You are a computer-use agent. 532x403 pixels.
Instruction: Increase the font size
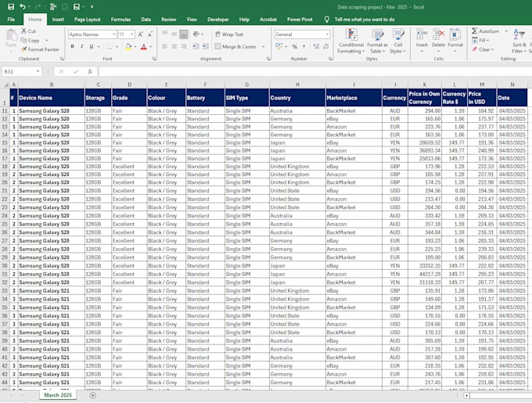coord(141,34)
